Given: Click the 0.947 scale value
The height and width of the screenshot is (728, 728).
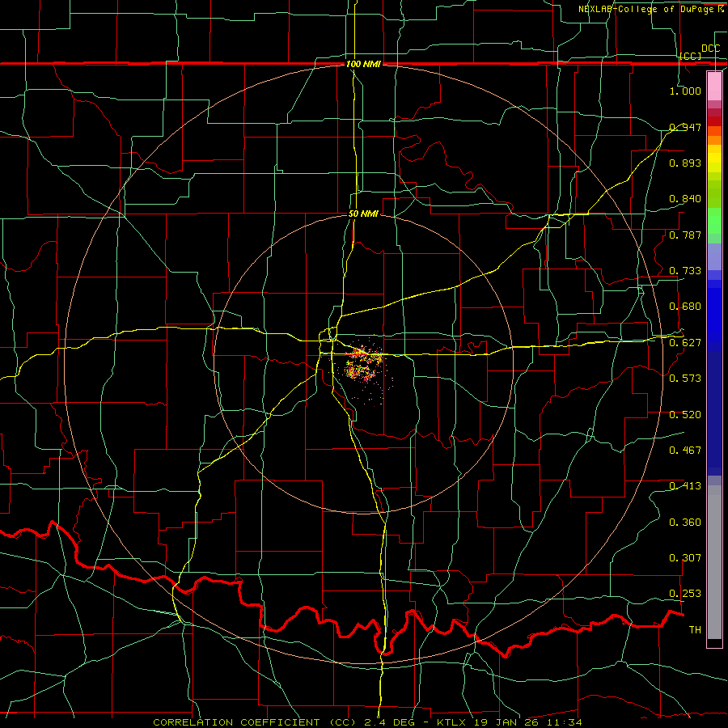Looking at the screenshot, I should coord(685,127).
